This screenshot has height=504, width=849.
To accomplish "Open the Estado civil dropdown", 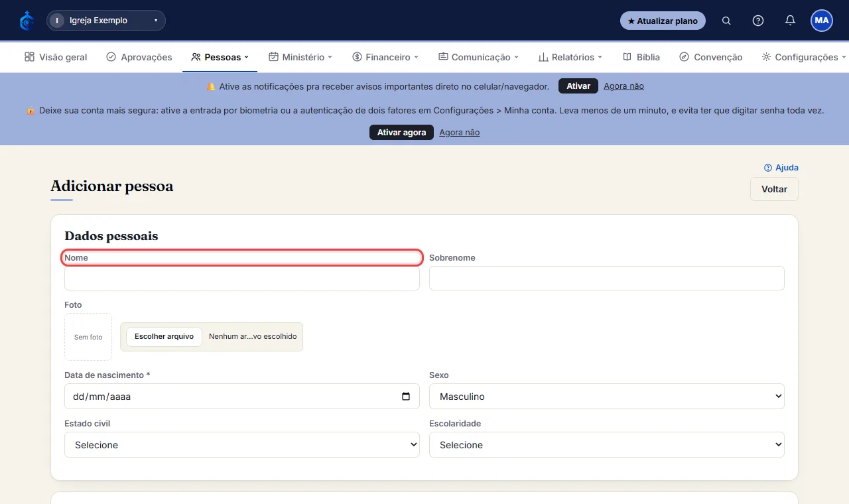I will pos(242,445).
